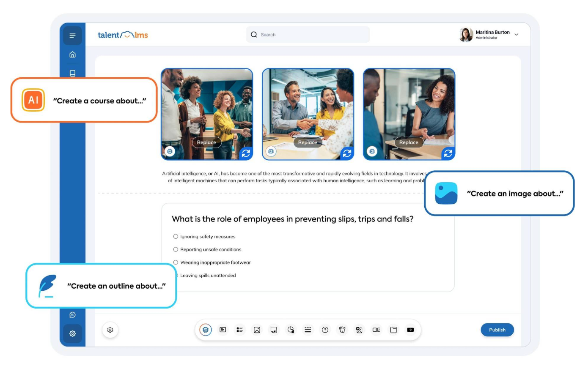This screenshot has height=377, width=588.
Task: Open the sidebar hamburger menu
Action: [x=72, y=36]
